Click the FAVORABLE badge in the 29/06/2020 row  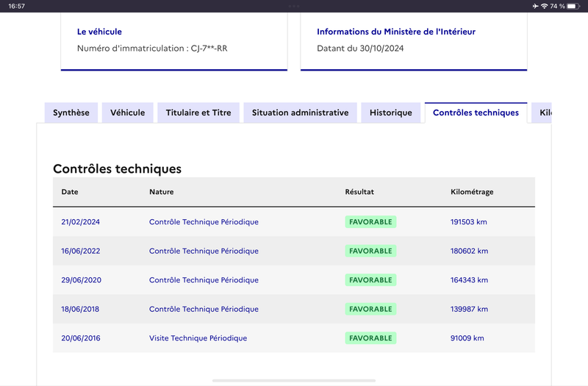(370, 280)
